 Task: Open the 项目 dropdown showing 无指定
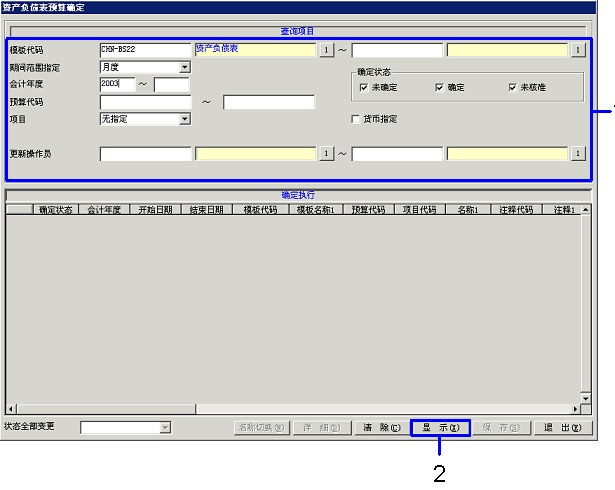coord(184,119)
